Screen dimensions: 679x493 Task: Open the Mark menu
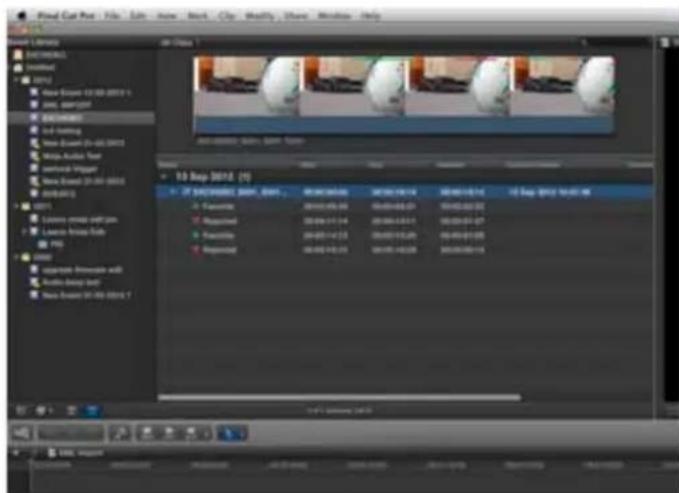coord(197,16)
